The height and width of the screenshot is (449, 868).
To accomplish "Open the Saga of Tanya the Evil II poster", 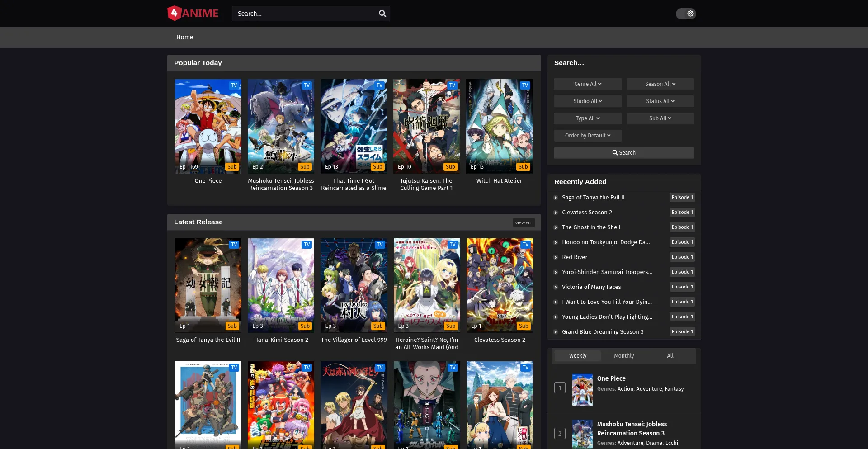I will pos(208,285).
